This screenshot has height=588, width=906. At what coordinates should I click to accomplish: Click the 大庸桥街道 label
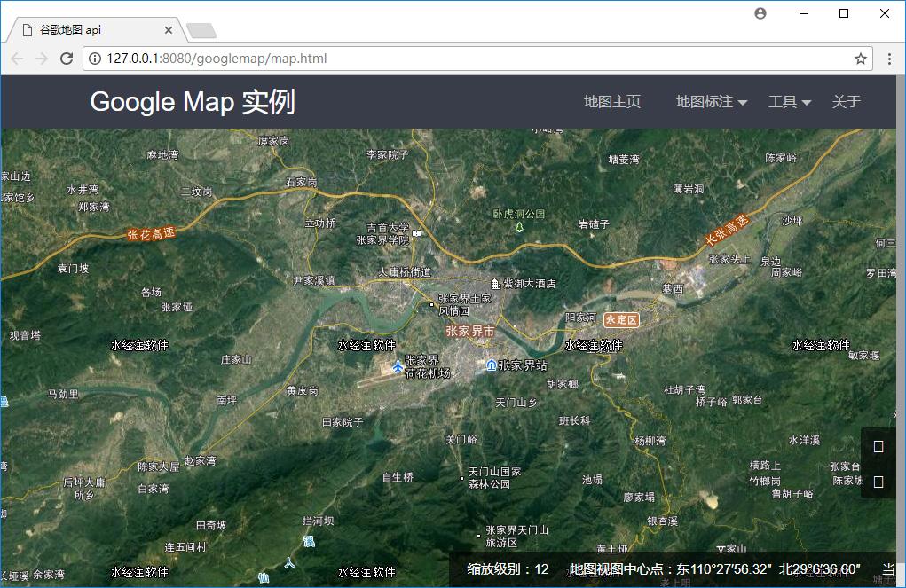coord(405,272)
